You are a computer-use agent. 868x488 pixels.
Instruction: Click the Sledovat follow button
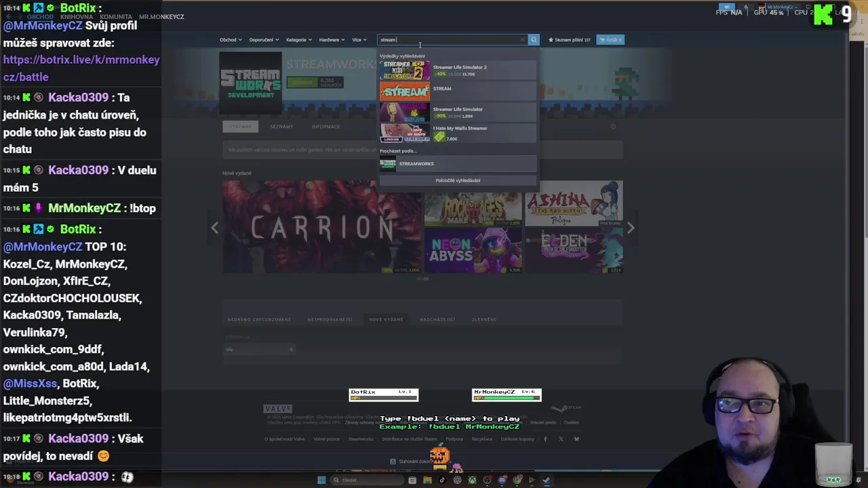(x=302, y=82)
